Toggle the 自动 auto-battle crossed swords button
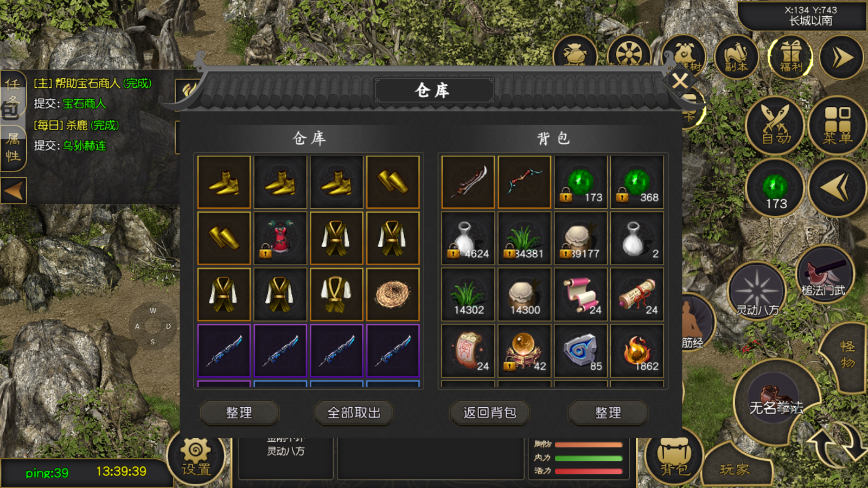This screenshot has height=488, width=868. [x=775, y=126]
